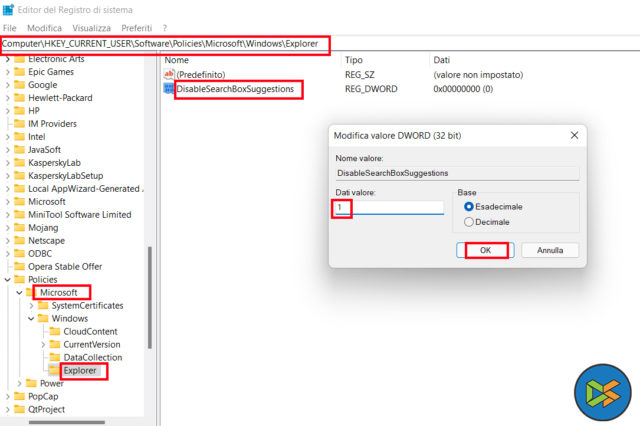640x426 pixels.
Task: Click the KasperskyLabSetup folder icon
Action: pos(19,175)
